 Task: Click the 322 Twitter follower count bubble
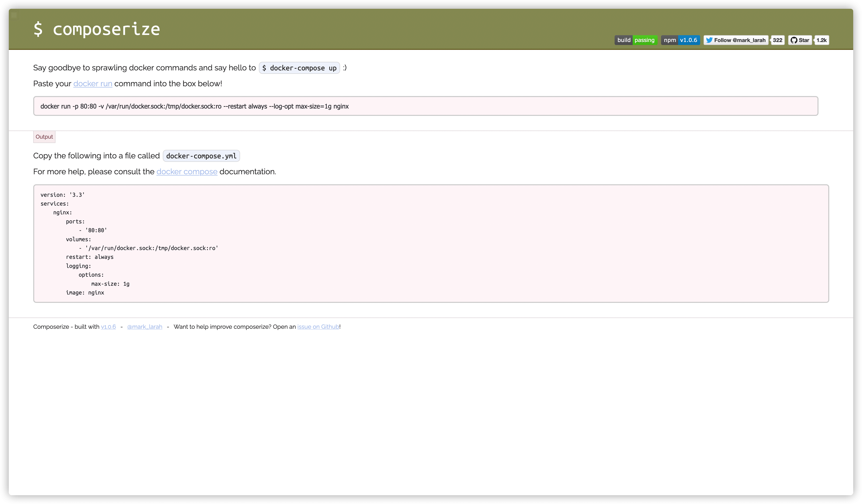coord(777,40)
